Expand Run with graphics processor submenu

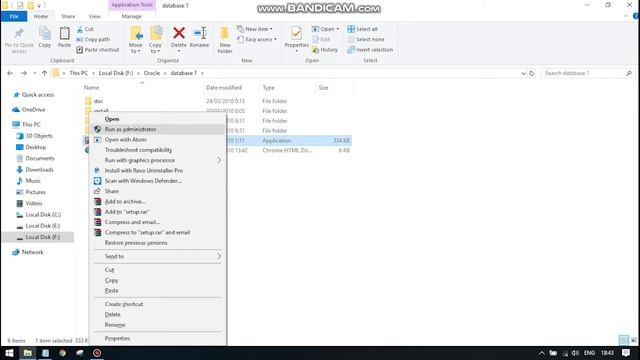219,160
